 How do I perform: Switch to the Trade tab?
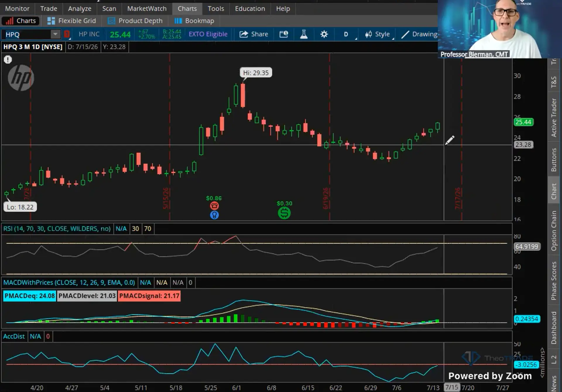click(x=49, y=8)
